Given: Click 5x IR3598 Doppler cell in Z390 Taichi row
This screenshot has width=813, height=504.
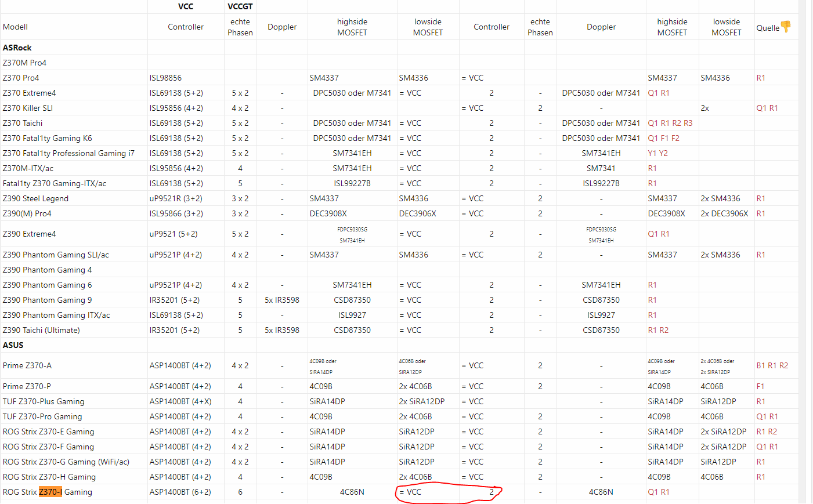Looking at the screenshot, I should pos(282,330).
